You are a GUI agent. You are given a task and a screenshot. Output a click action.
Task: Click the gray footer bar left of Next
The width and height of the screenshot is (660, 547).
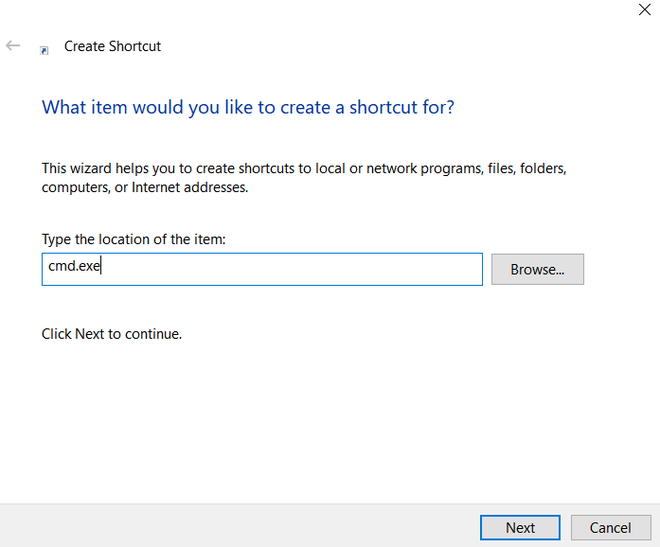click(x=240, y=526)
